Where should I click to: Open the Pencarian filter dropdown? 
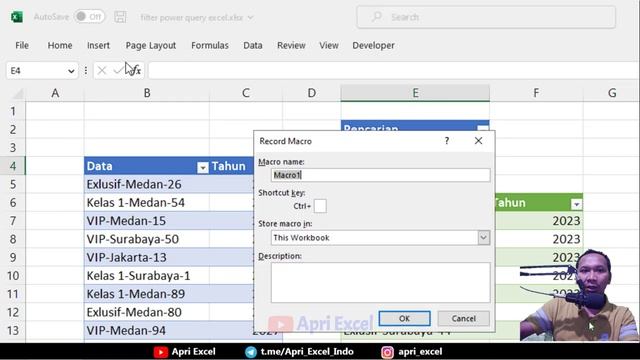tap(483, 129)
